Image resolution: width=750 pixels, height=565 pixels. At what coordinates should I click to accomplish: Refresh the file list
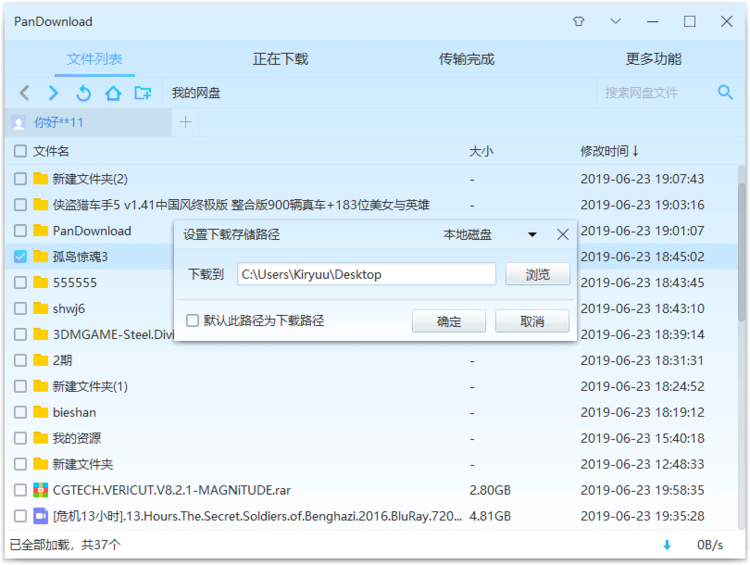(84, 93)
